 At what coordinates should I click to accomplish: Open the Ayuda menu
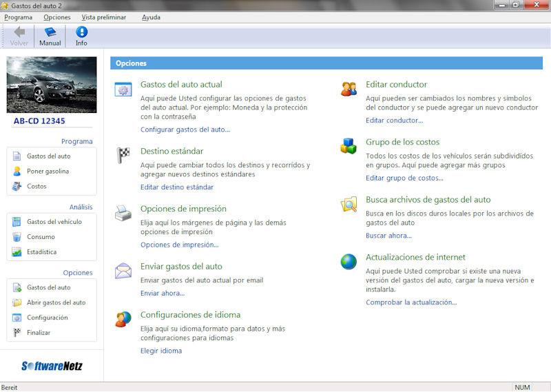(x=151, y=17)
